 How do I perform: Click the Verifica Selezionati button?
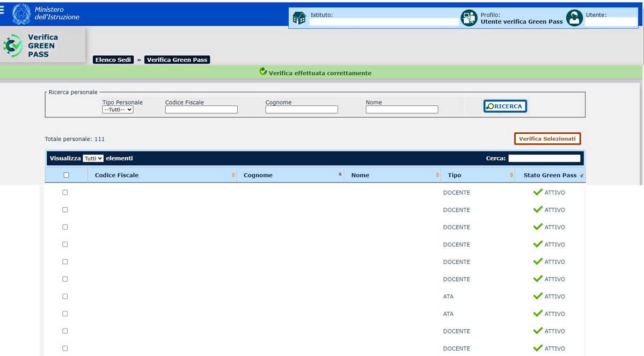[x=547, y=139]
